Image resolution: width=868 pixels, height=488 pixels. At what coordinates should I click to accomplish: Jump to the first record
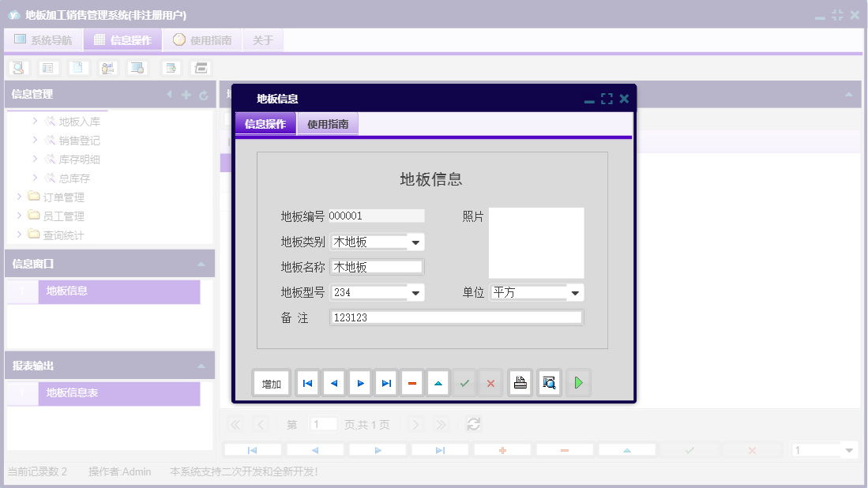pos(306,383)
